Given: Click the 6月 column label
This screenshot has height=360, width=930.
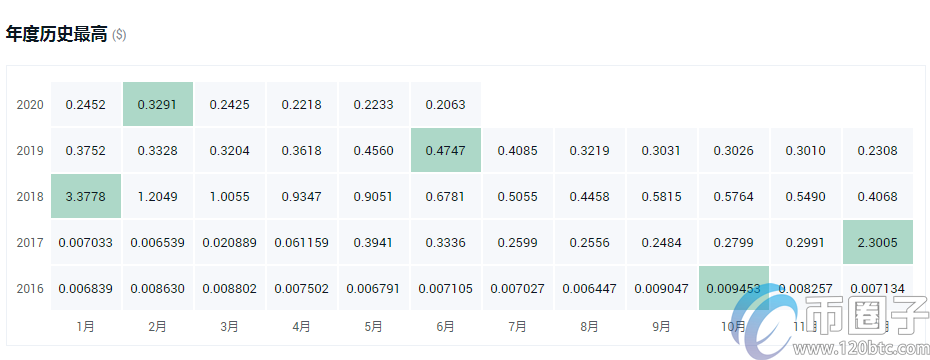Looking at the screenshot, I should (x=445, y=326).
